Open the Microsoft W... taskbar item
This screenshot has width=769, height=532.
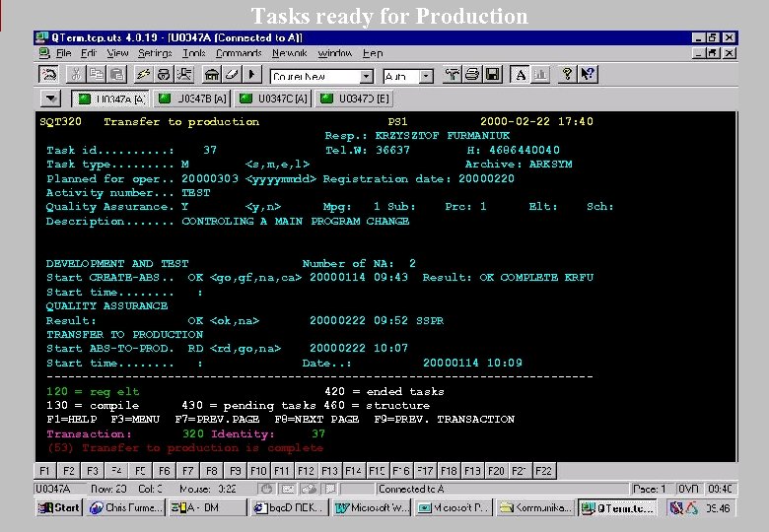(372, 508)
